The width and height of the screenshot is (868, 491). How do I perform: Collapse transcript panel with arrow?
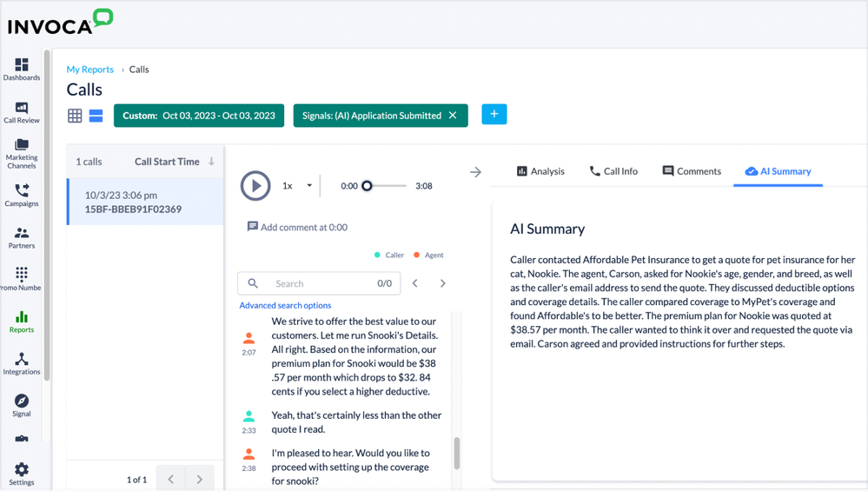point(475,172)
